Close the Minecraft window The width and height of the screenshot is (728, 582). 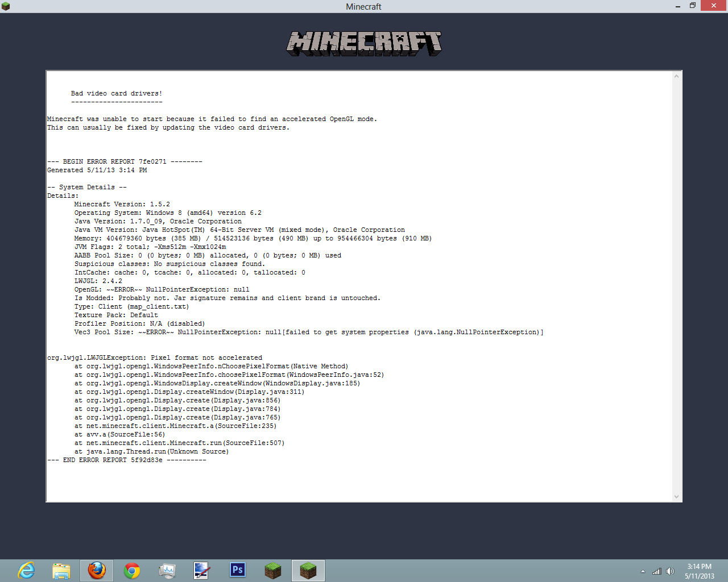714,6
